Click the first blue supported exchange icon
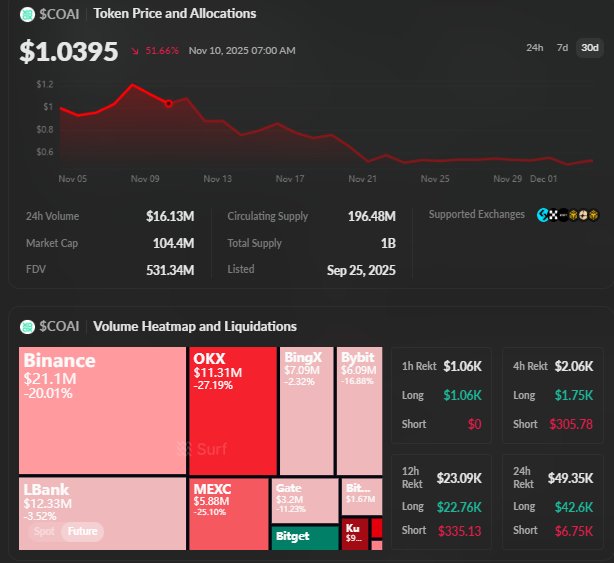The image size is (614, 563). point(543,215)
